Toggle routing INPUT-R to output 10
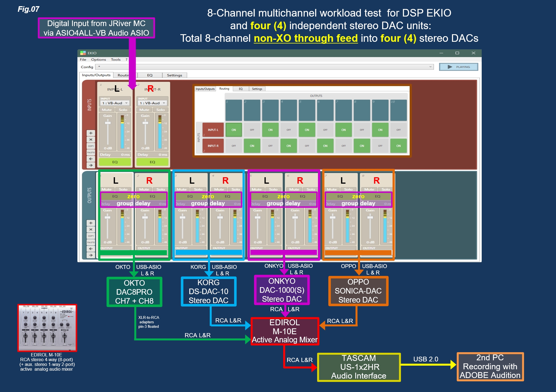This screenshot has height=392, width=556. click(398, 146)
